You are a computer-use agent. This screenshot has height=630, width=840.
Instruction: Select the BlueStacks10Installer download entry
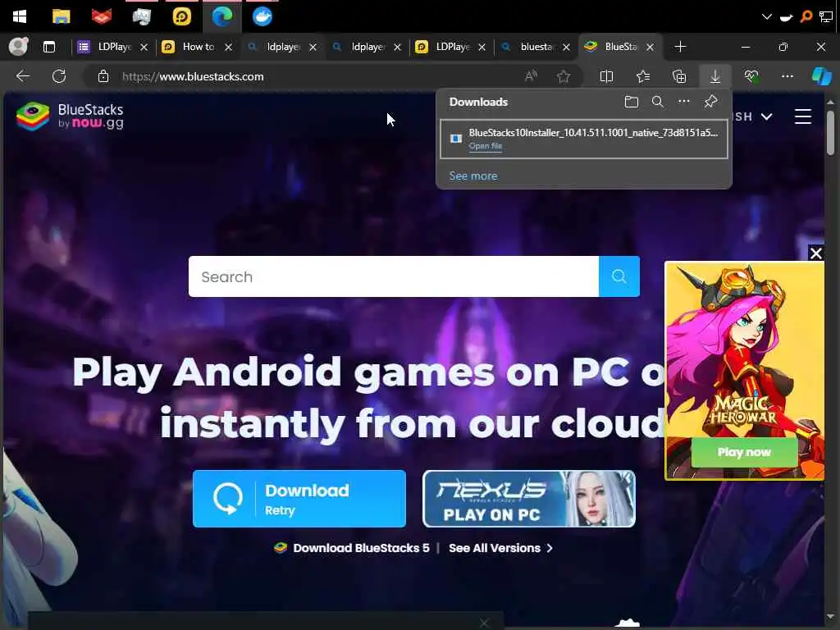pyautogui.click(x=584, y=139)
